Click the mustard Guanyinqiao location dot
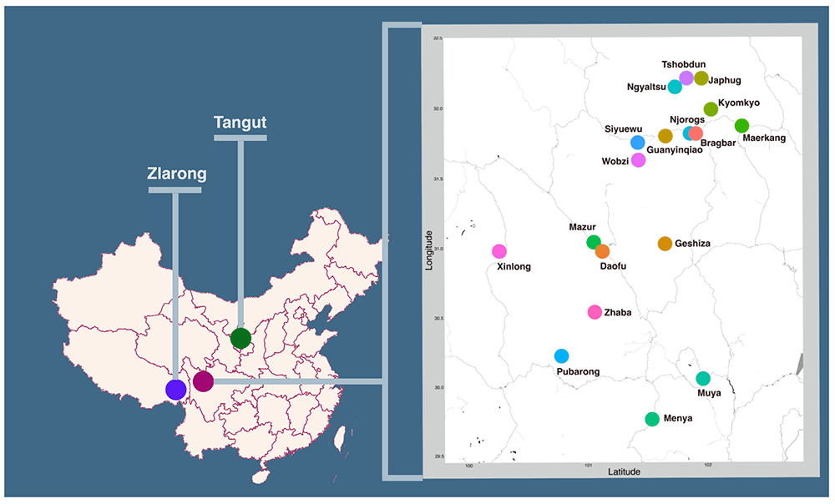Image resolution: width=835 pixels, height=504 pixels. [665, 136]
